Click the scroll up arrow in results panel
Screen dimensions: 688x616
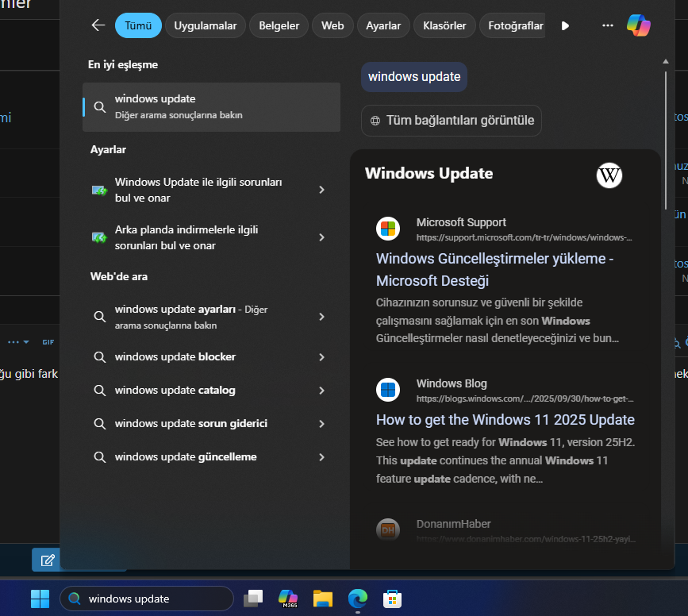[666, 61]
